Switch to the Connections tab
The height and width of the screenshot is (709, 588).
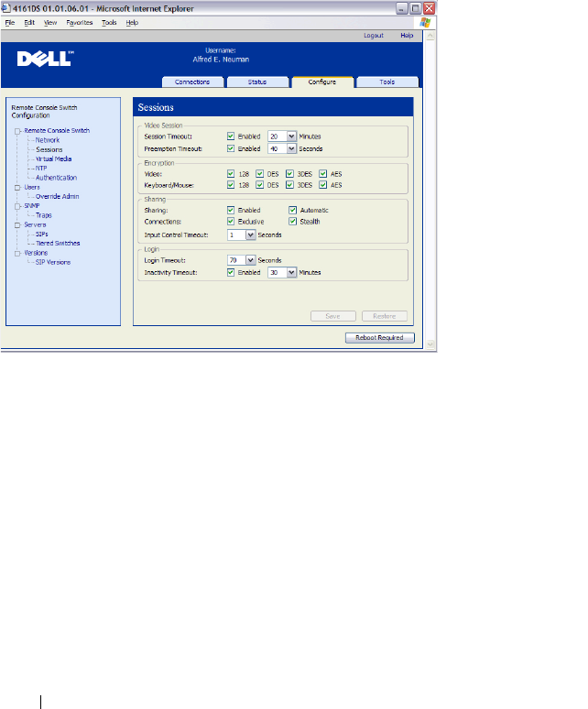pyautogui.click(x=192, y=82)
